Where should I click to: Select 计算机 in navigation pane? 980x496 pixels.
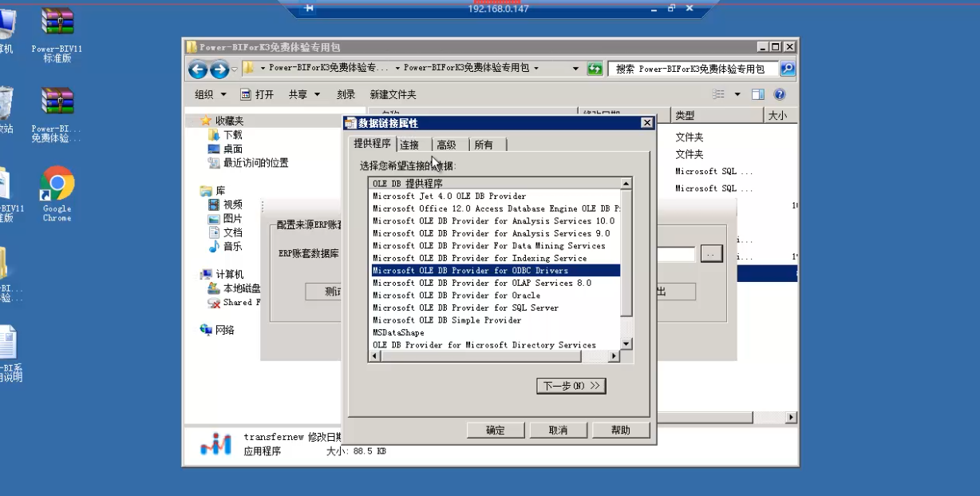coord(222,274)
